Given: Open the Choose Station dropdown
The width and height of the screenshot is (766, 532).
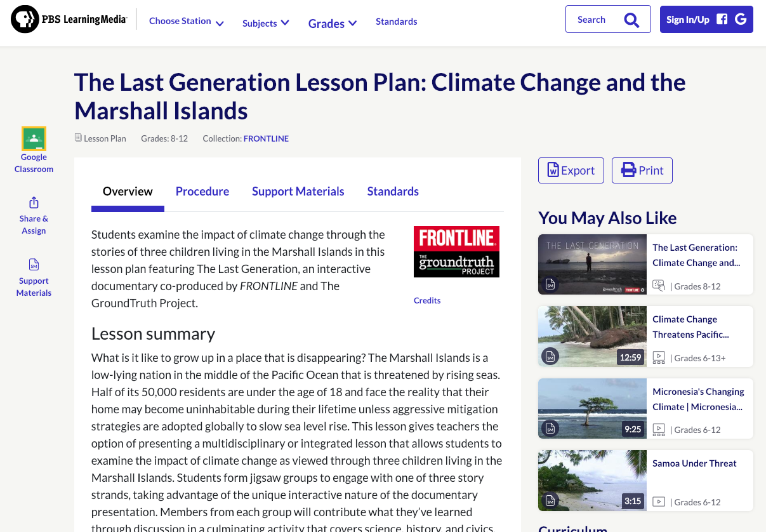Looking at the screenshot, I should pyautogui.click(x=185, y=21).
